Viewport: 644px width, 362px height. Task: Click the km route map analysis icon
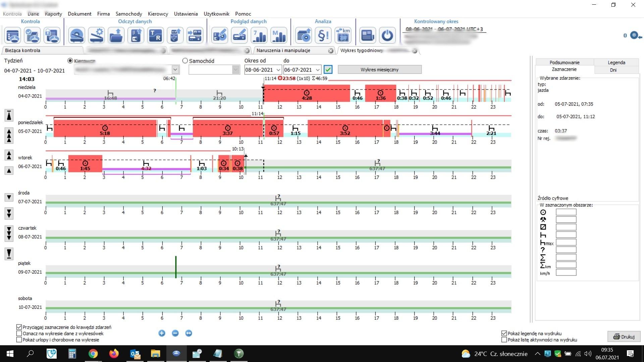pos(343,36)
